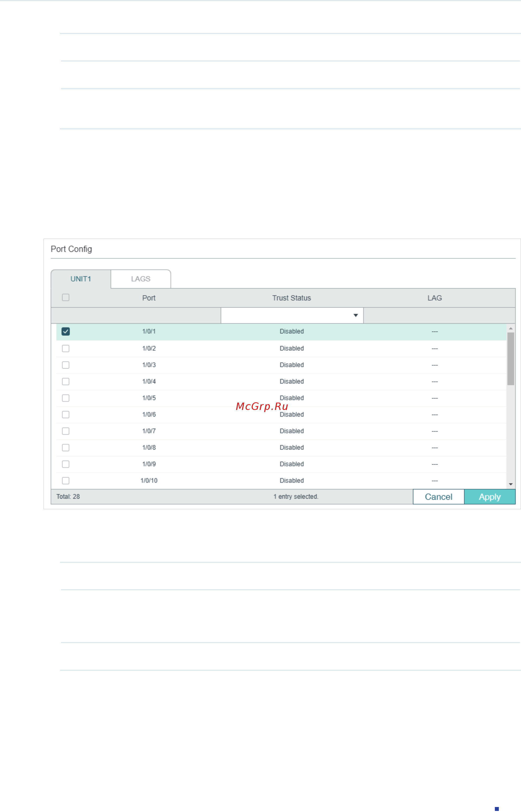Viewport: 521px width, 812px height.
Task: Click the Trust Status column header
Action: (292, 298)
